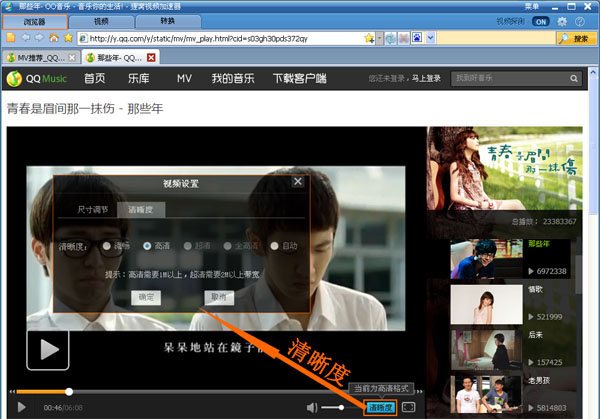The height and width of the screenshot is (419, 600).
Task: Open the settings gear icon
Action: pyautogui.click(x=562, y=22)
